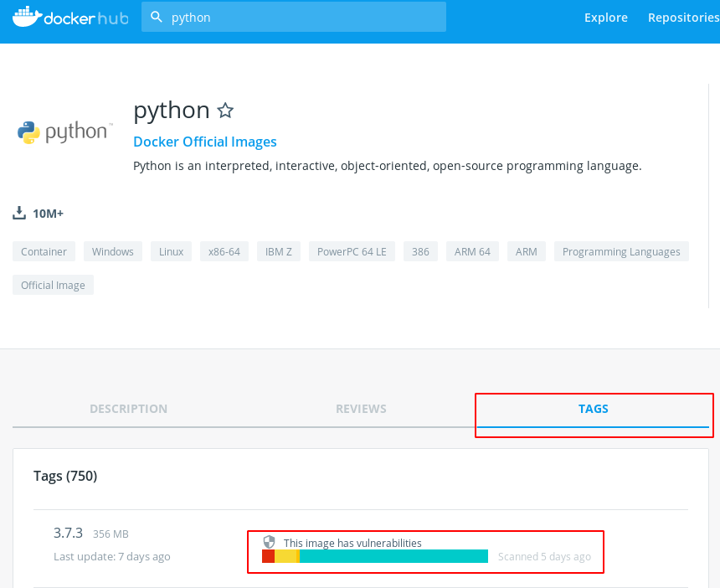Select the Tags tab

tap(593, 409)
